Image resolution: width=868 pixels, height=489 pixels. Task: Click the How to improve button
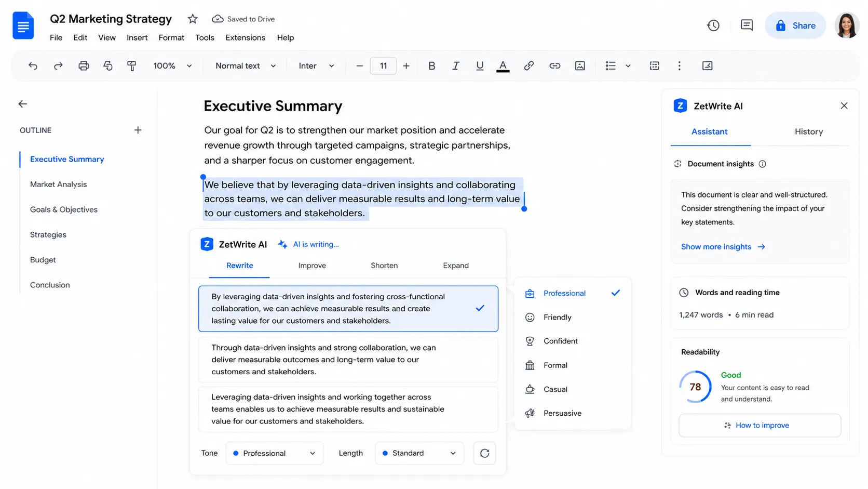pos(759,426)
